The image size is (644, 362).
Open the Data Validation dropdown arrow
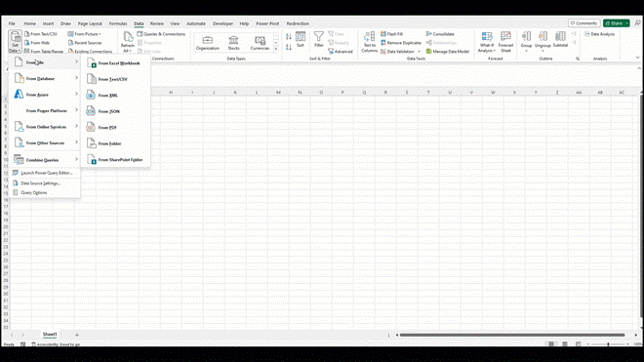point(419,52)
